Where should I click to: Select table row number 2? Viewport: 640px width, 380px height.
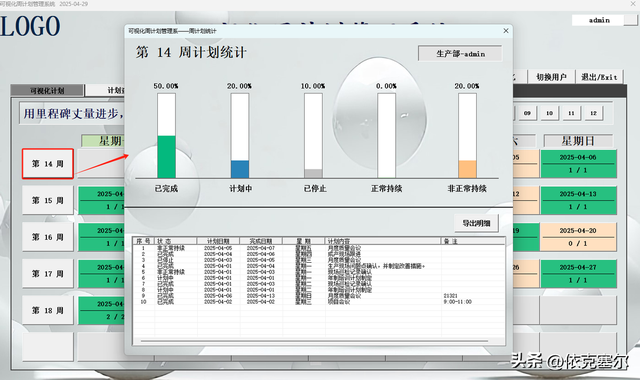319,254
